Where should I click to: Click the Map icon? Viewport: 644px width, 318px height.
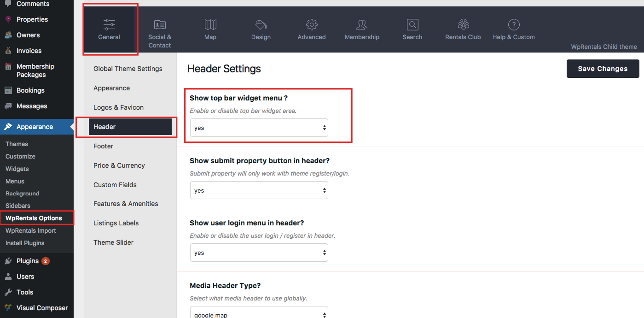tap(210, 25)
